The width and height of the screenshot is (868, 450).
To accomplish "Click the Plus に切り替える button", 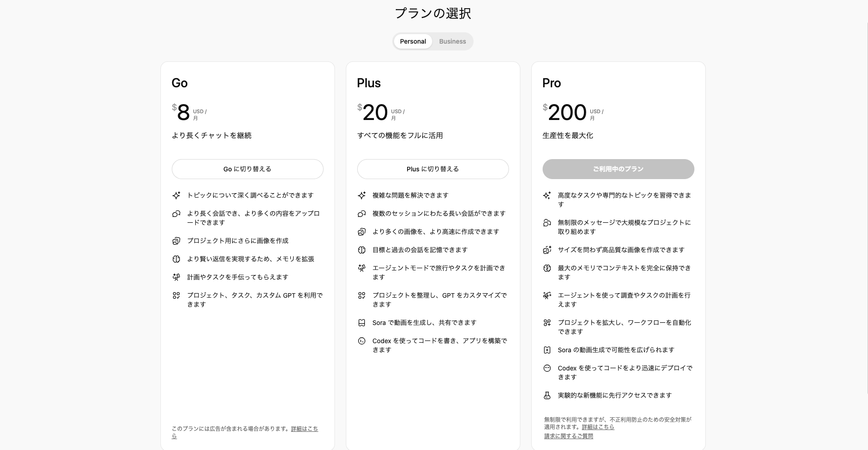I will 432,169.
